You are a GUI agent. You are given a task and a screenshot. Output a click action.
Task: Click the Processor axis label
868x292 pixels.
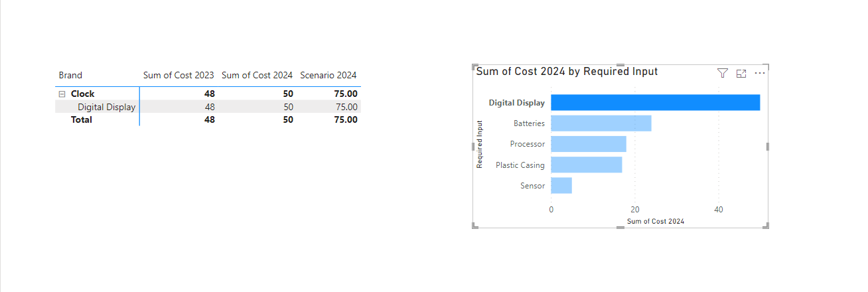coord(528,144)
